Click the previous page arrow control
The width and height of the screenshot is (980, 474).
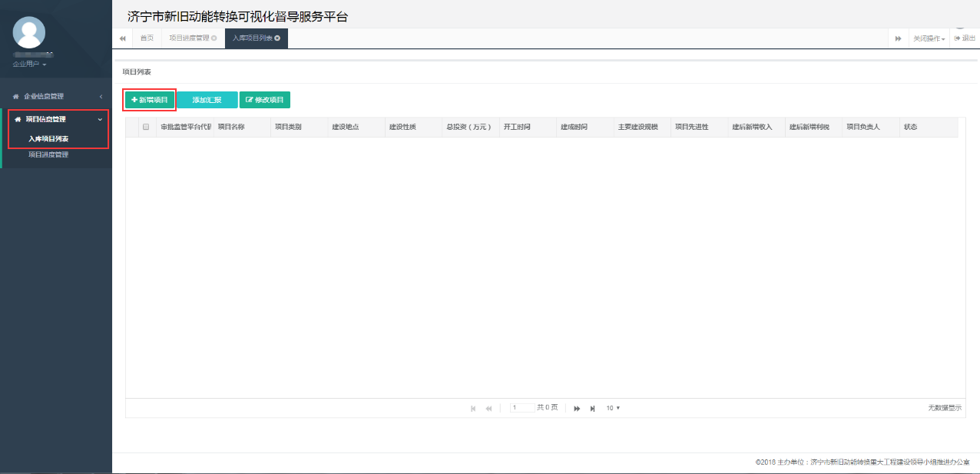click(x=488, y=408)
